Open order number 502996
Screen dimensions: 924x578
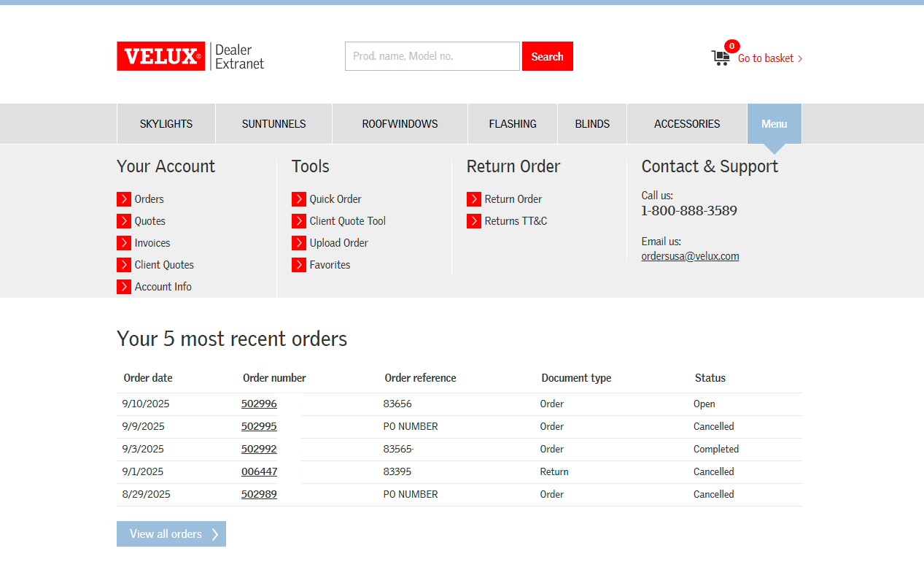pos(259,404)
